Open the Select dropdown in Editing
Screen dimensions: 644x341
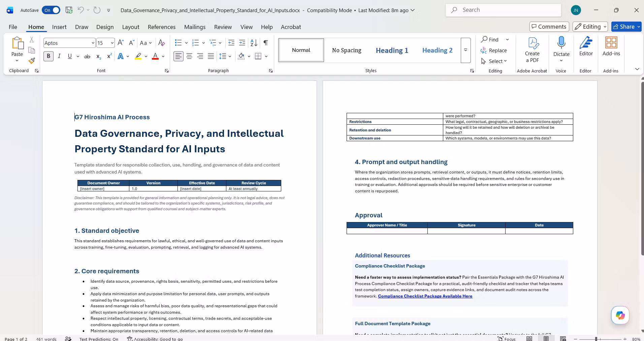[x=494, y=61]
